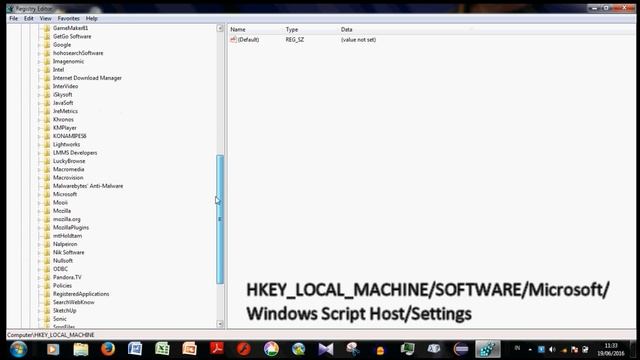Click folder icon beside SketchUp

click(47, 311)
